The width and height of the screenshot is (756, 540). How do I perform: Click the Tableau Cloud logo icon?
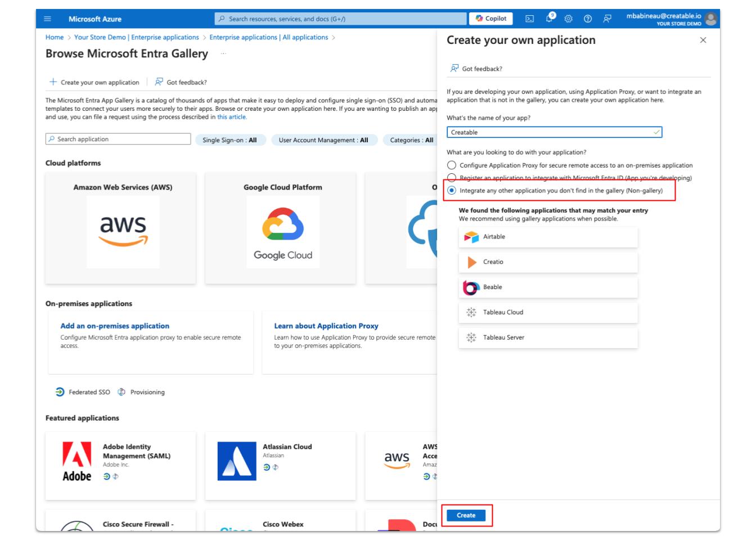tap(471, 312)
